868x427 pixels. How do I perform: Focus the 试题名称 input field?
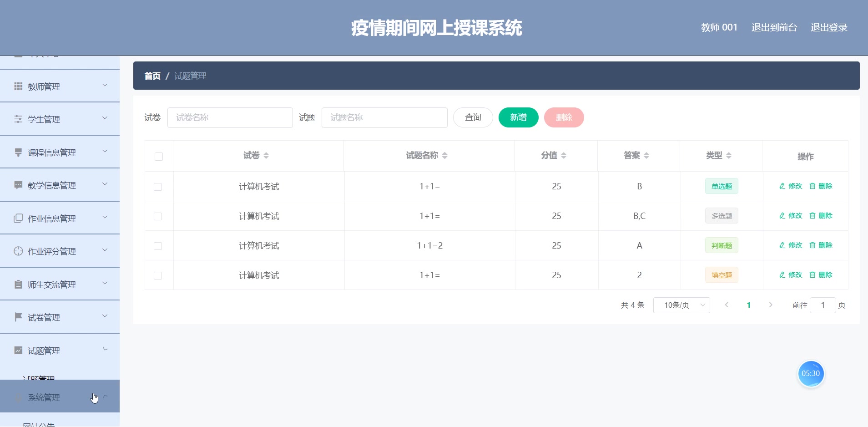coord(384,117)
